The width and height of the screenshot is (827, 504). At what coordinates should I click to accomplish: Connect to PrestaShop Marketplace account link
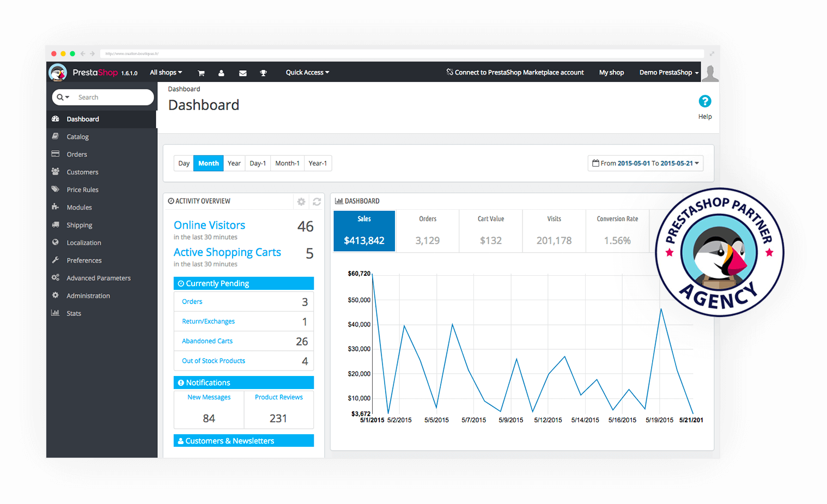point(515,72)
